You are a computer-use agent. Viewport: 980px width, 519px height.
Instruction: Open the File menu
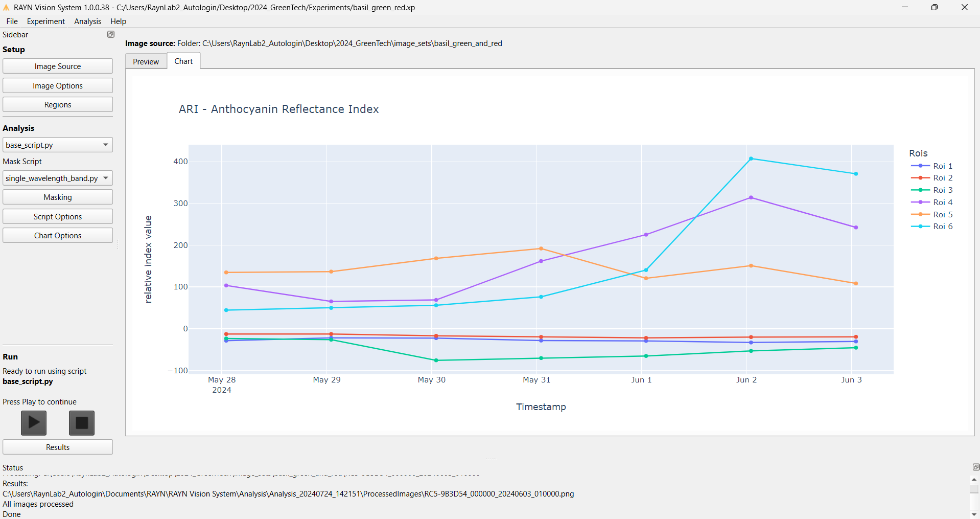click(12, 21)
